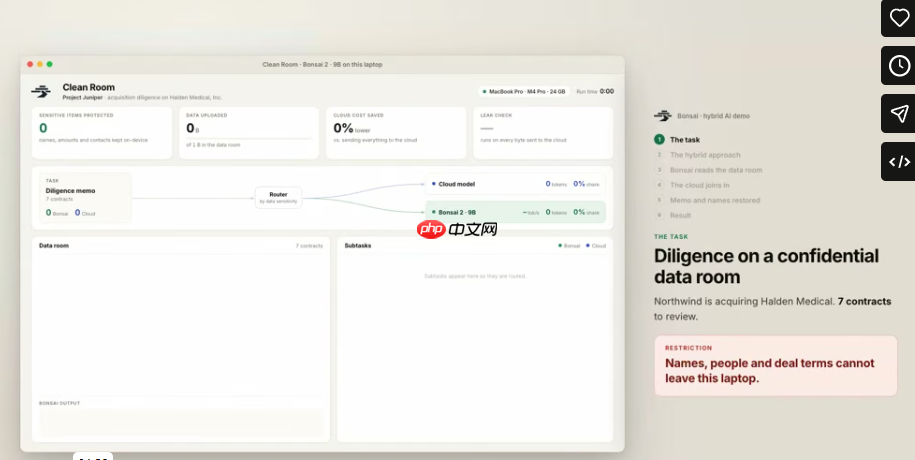Click the clock history icon
The width and height of the screenshot is (915, 460).
click(899, 66)
